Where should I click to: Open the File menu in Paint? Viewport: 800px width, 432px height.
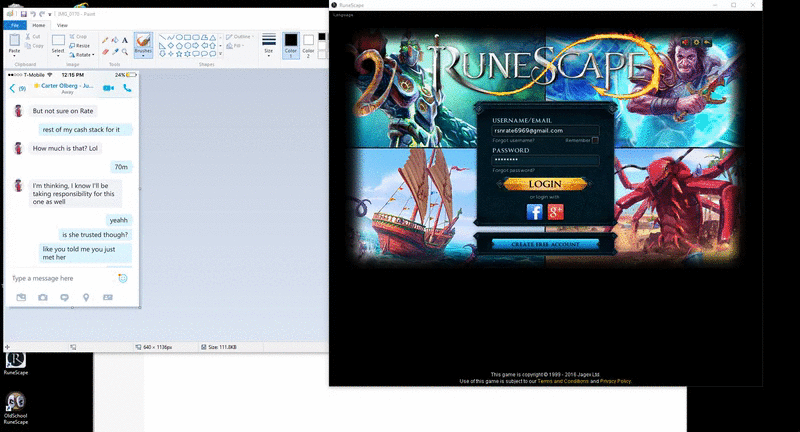tap(15, 25)
